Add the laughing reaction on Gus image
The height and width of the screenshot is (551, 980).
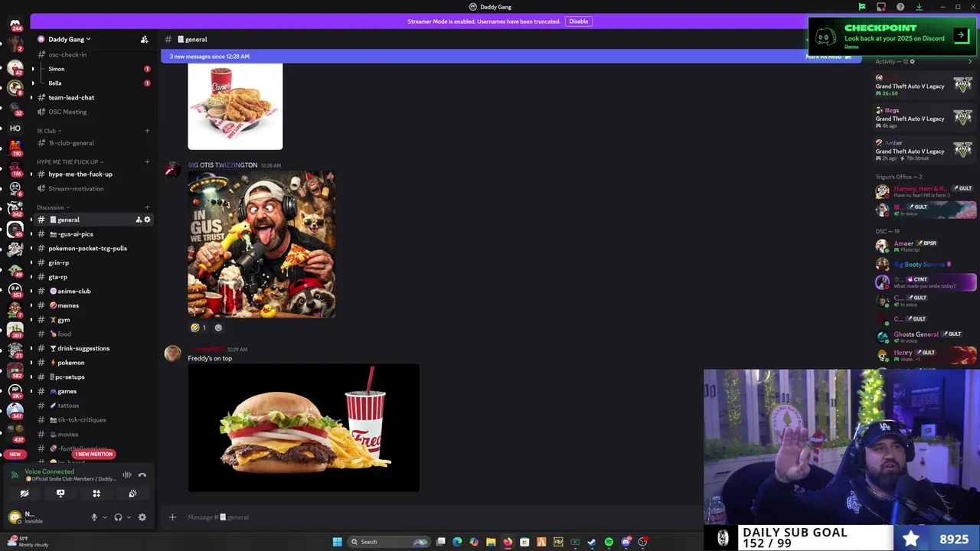coord(198,328)
